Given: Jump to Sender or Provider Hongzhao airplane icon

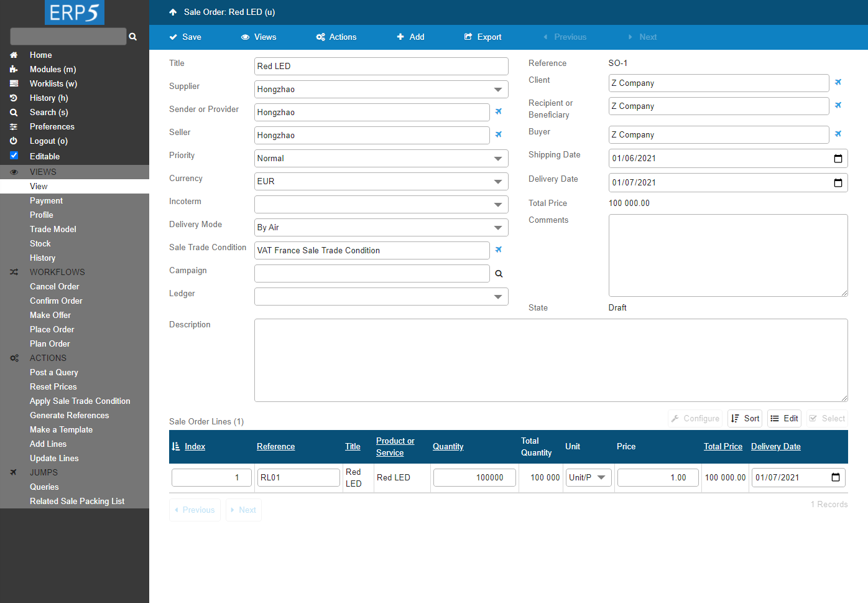Looking at the screenshot, I should [498, 111].
